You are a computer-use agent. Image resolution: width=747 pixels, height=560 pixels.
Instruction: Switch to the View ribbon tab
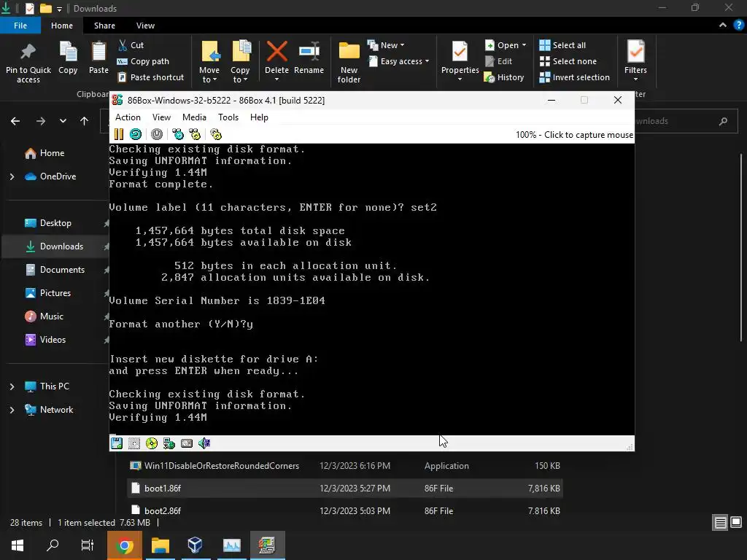coord(145,26)
